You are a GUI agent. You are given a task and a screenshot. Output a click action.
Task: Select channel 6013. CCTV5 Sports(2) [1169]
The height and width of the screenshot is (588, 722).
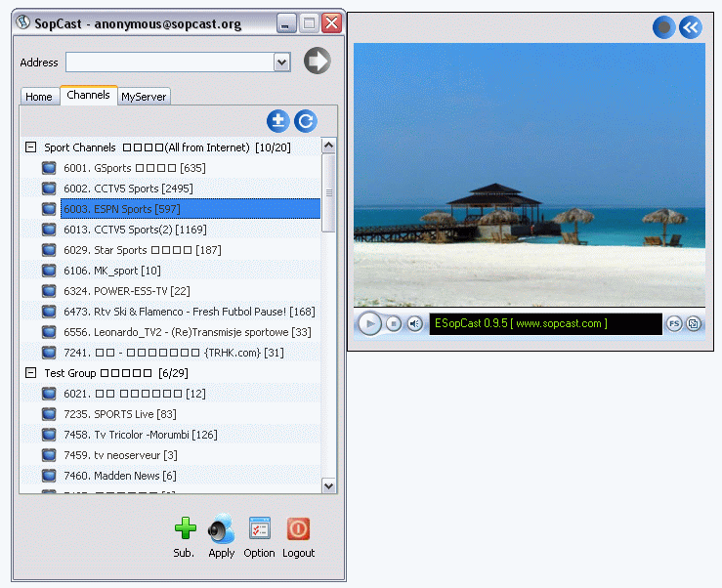click(135, 230)
